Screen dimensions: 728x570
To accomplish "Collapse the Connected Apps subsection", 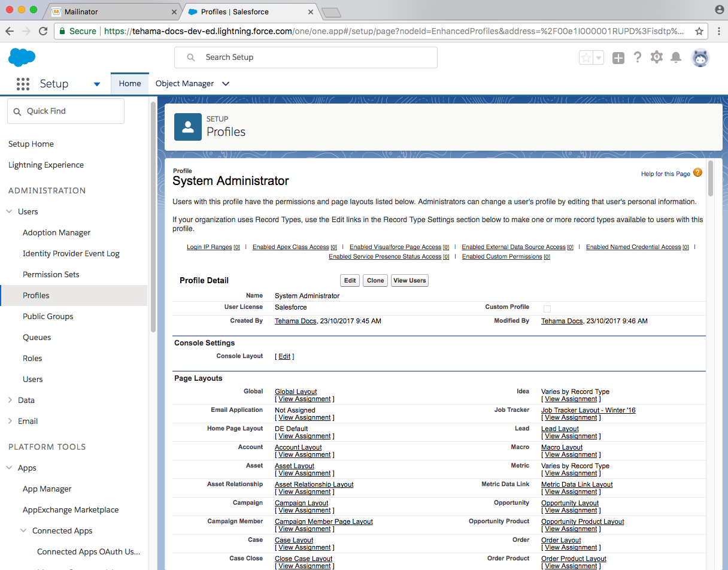I will (x=24, y=530).
